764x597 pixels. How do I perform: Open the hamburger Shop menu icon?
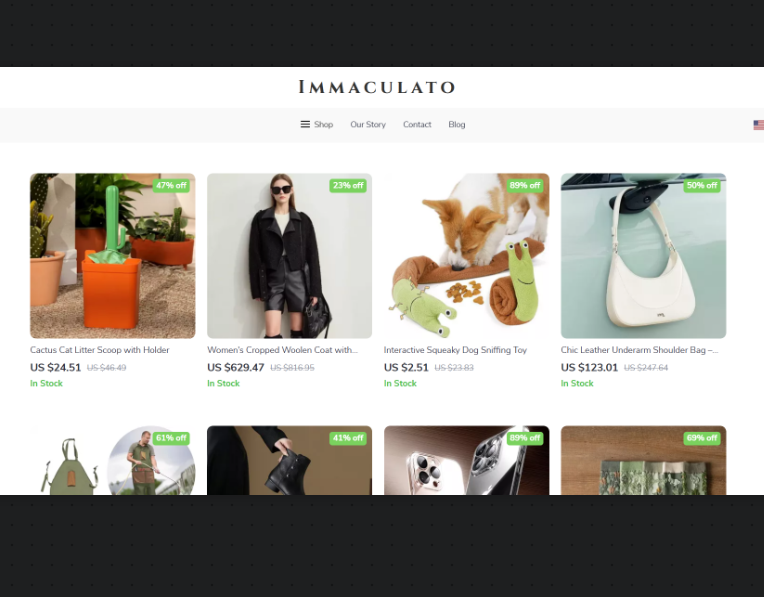(305, 124)
